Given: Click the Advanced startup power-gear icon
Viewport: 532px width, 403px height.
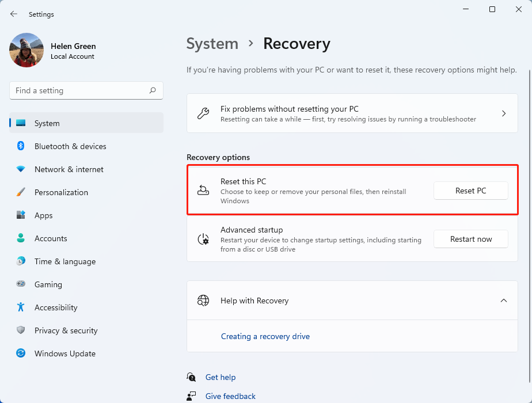Looking at the screenshot, I should coord(203,239).
